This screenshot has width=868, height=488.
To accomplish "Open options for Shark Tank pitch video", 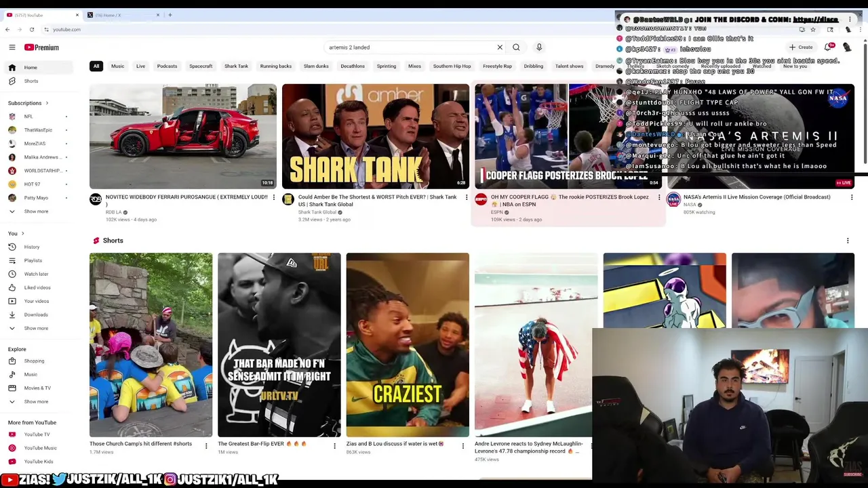I will (466, 197).
